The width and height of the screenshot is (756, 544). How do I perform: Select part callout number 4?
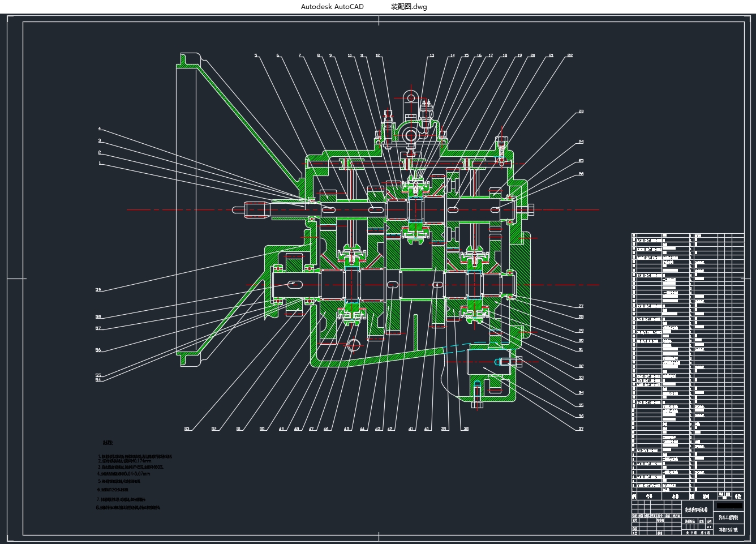pyautogui.click(x=100, y=129)
